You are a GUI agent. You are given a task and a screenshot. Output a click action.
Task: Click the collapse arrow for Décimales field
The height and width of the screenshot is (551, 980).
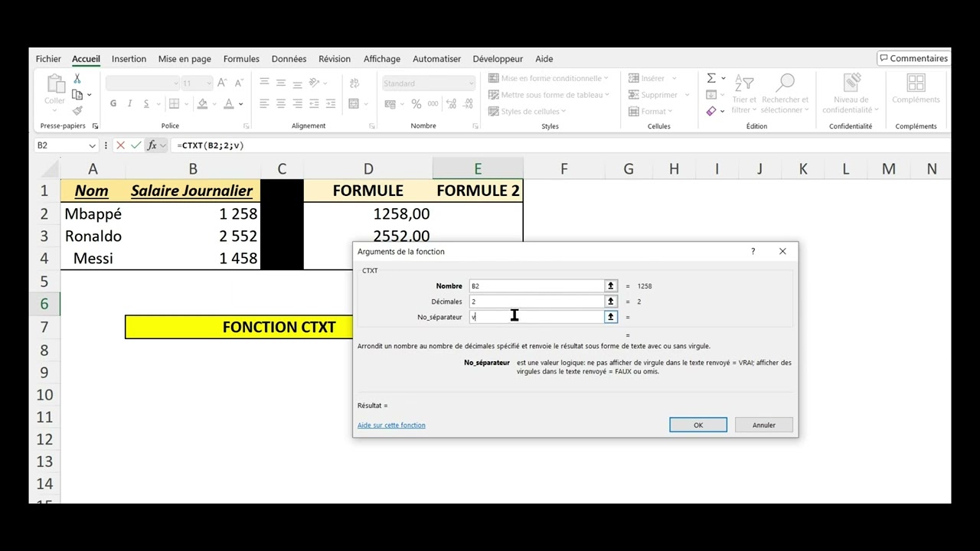[x=610, y=302]
